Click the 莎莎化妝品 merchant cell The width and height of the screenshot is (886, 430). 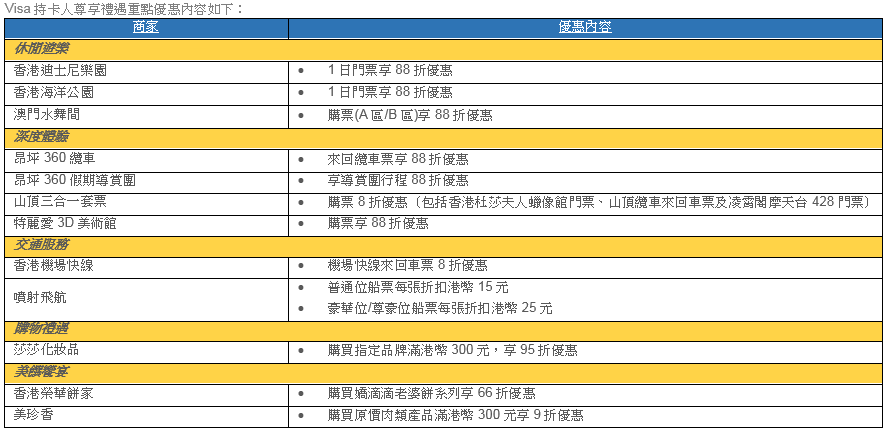coord(146,352)
